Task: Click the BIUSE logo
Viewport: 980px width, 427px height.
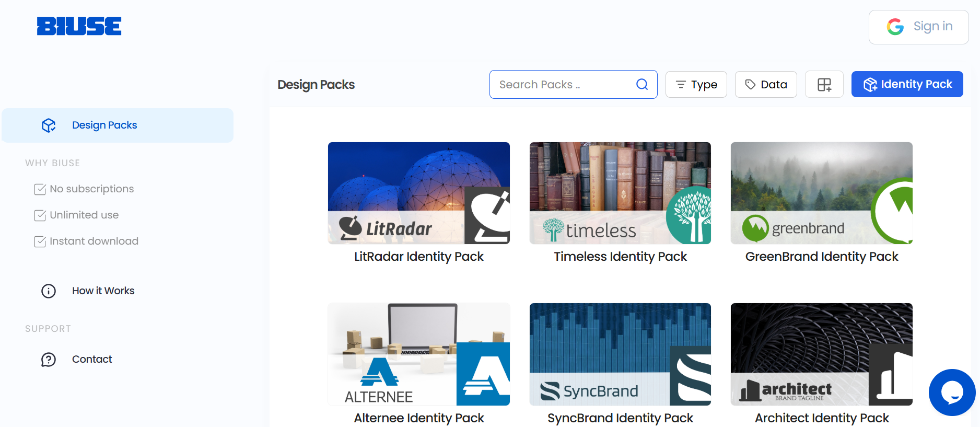Action: (x=79, y=26)
